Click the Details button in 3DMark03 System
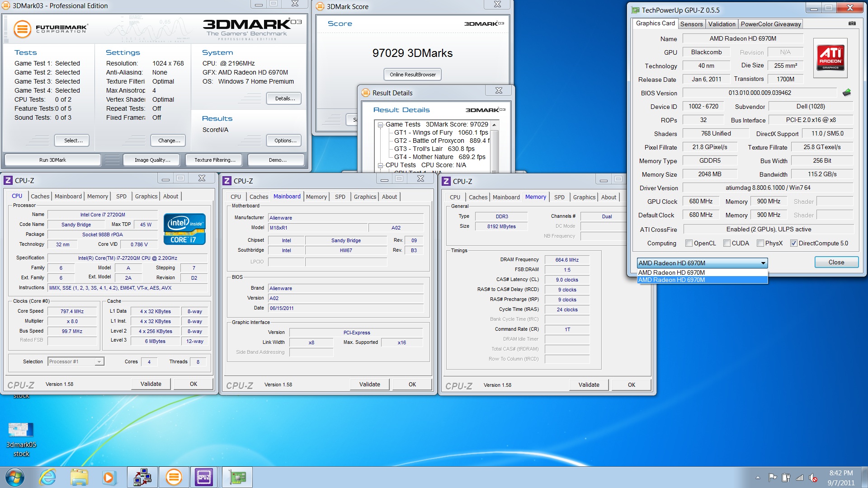The image size is (868, 488). tap(285, 99)
